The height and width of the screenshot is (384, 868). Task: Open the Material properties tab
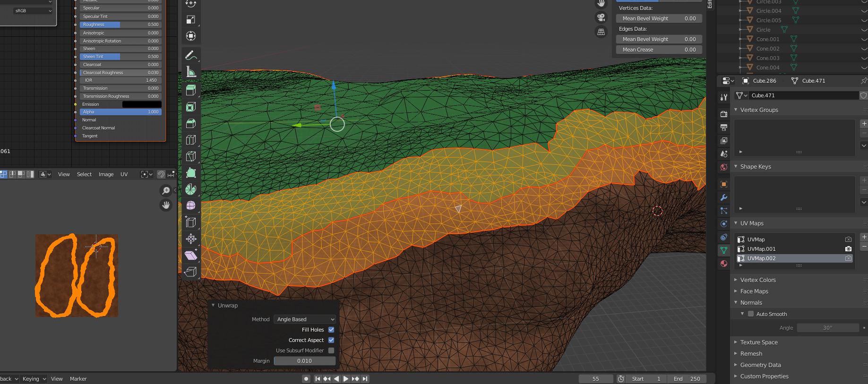pos(723,264)
